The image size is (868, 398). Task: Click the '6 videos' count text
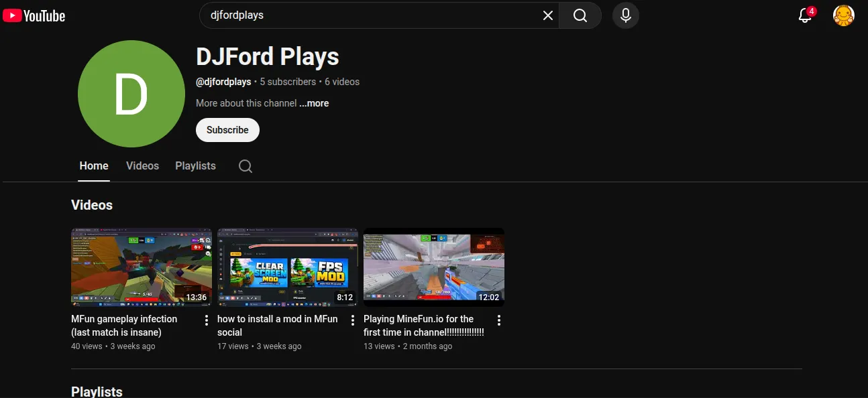pyautogui.click(x=342, y=82)
